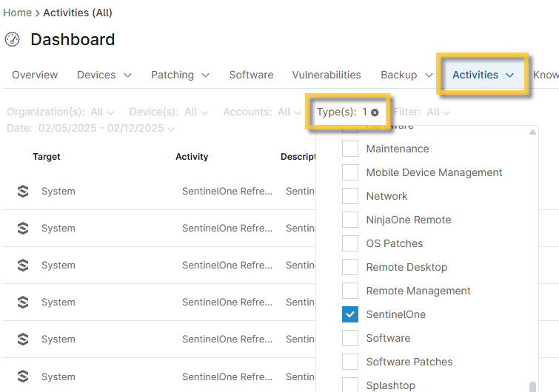Open the Date range dropdown

(91, 129)
